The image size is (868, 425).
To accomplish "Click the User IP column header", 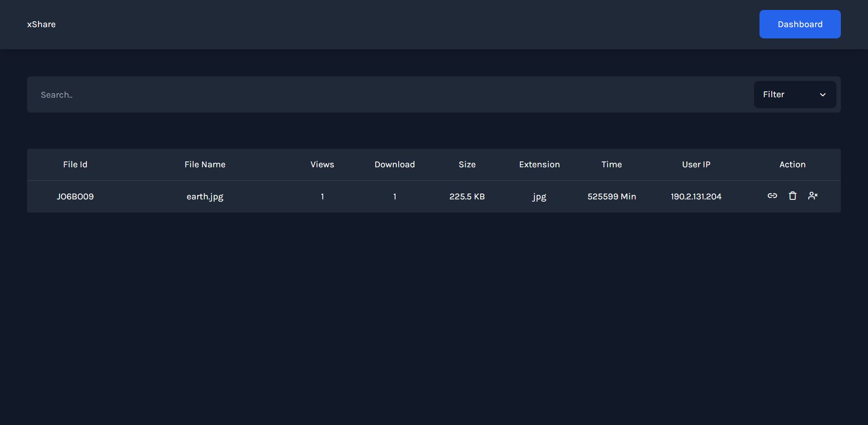I will pos(696,165).
